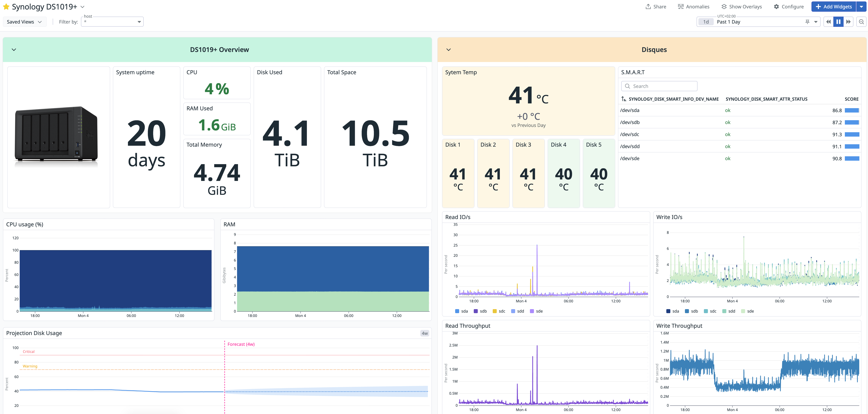Screen dimensions: 868x414
Task: Toggle sdb series in Read IO/s legend
Action: click(x=480, y=311)
